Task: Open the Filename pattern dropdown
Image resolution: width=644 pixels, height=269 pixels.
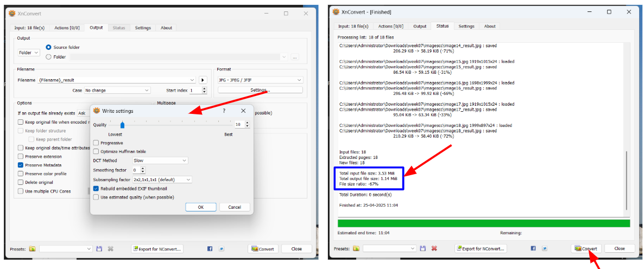Action: [x=193, y=80]
